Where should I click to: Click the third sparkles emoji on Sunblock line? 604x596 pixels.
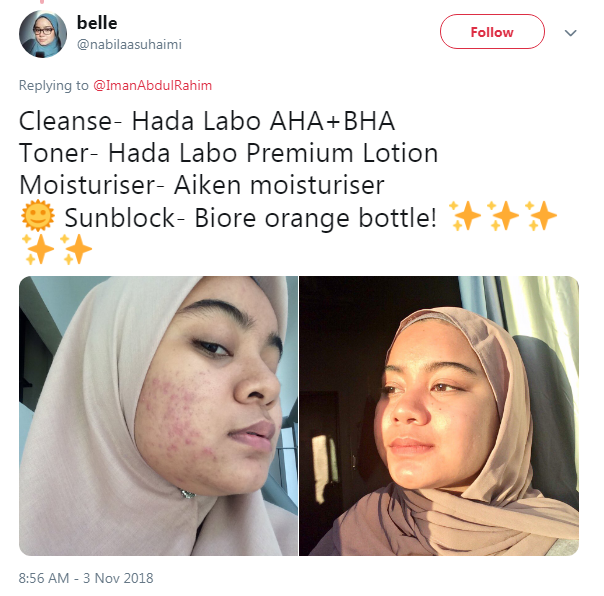click(x=541, y=216)
